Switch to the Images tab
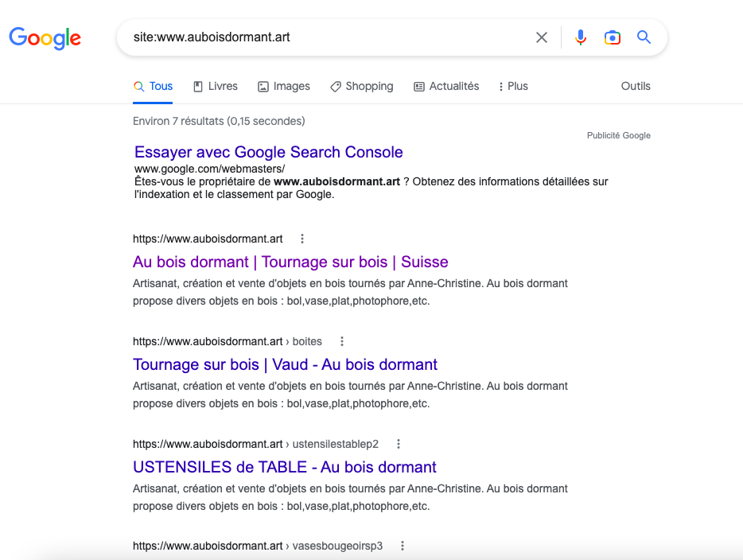 click(284, 86)
